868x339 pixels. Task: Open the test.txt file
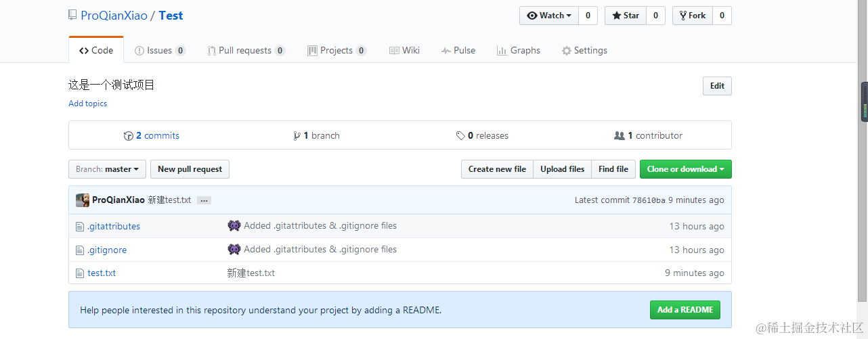pyautogui.click(x=102, y=273)
